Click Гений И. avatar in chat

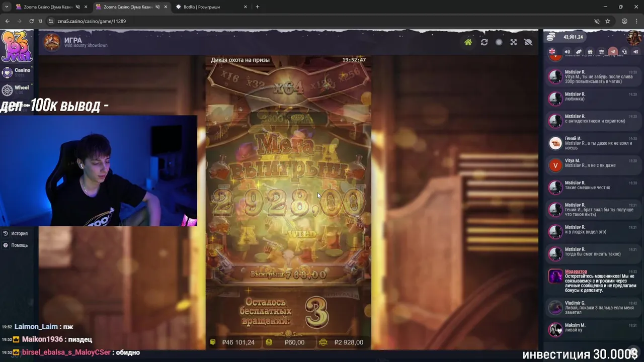pos(555,143)
